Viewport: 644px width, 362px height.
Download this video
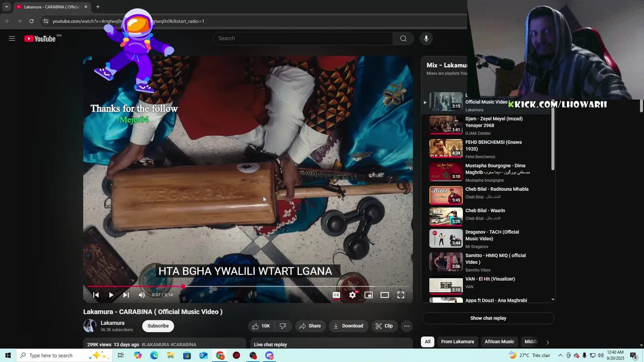(348, 326)
